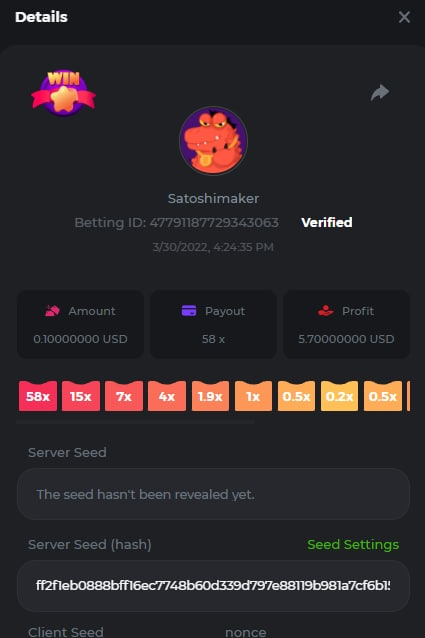Close the Details panel
The height and width of the screenshot is (638, 425).
point(404,17)
